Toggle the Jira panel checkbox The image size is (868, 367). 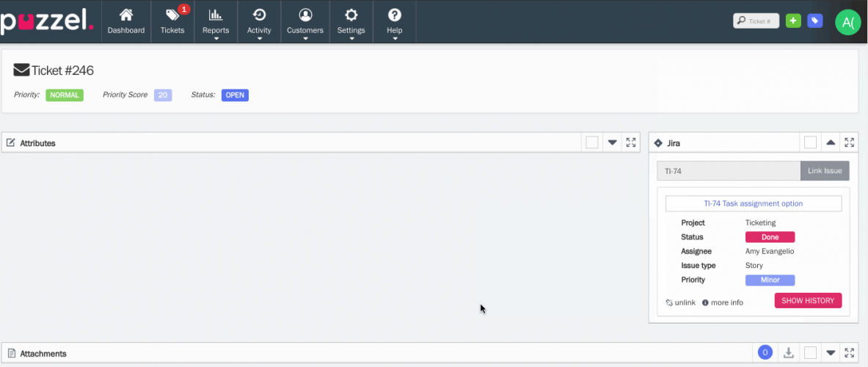click(810, 142)
